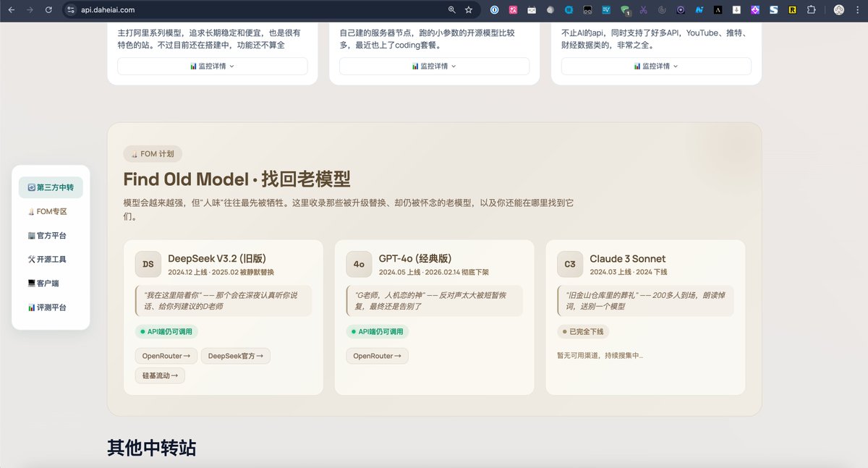Screen dimensions: 868x468
Task: Open the purple scissors extension icon
Action: [x=643, y=10]
